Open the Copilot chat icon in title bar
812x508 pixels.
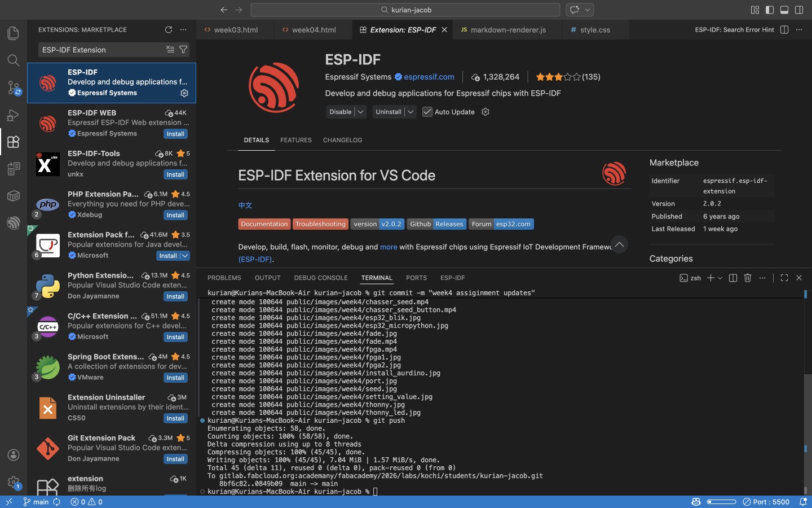575,10
